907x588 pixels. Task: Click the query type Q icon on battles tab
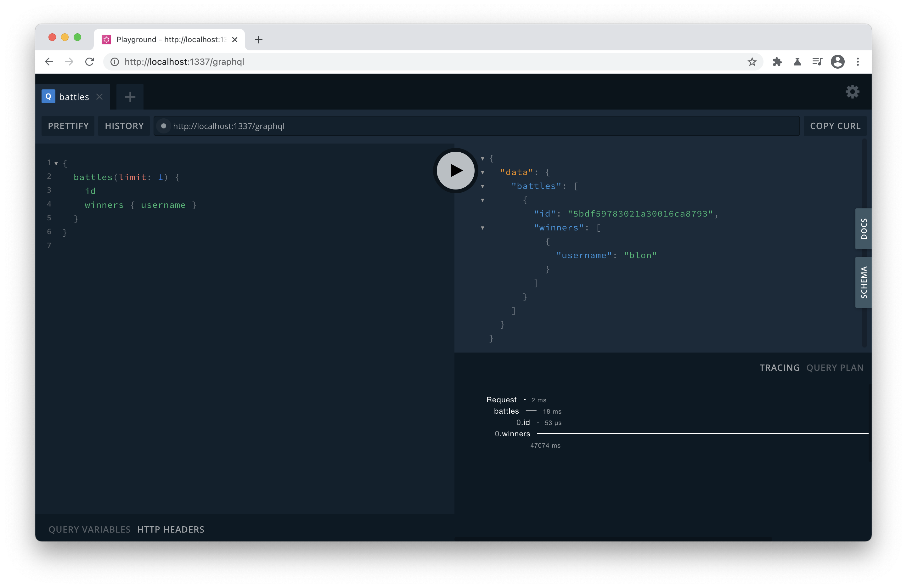click(48, 96)
